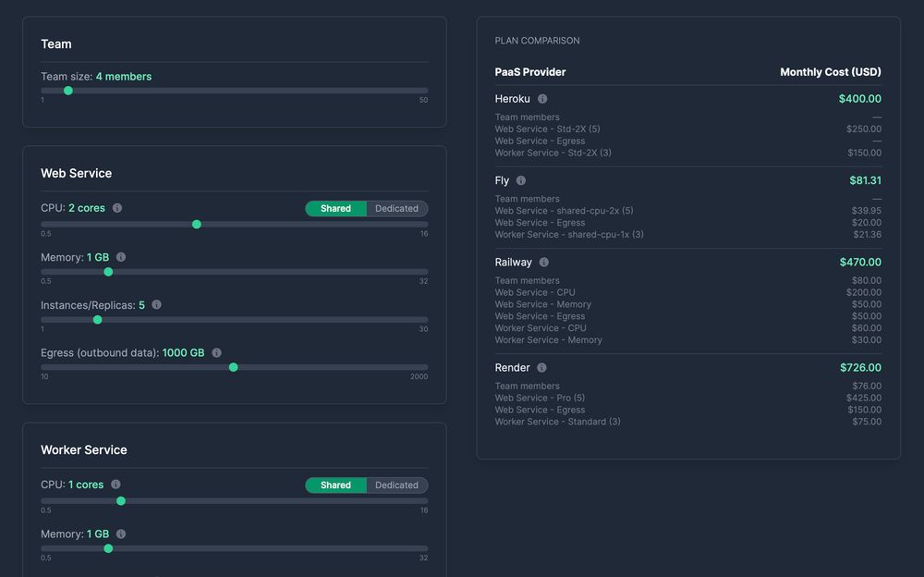Click the 'Web Service - Std-2X (5)' row

pos(688,129)
